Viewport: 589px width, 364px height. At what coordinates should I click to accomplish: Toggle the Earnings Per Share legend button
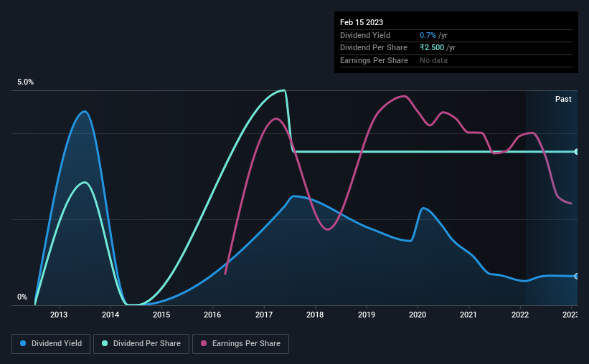[x=240, y=344]
